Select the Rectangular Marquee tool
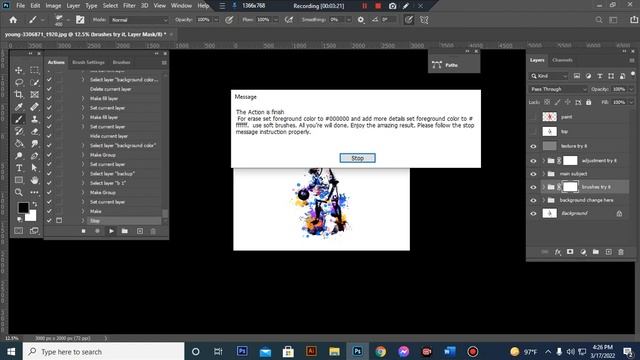 pos(35,70)
